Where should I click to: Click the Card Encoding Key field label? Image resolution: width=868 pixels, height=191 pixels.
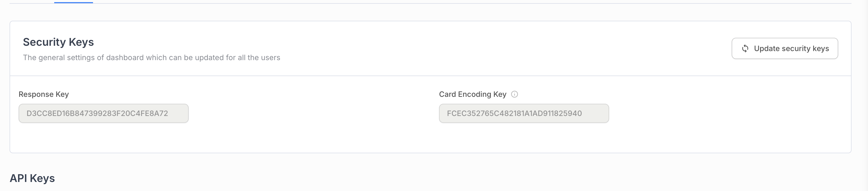[x=473, y=94]
